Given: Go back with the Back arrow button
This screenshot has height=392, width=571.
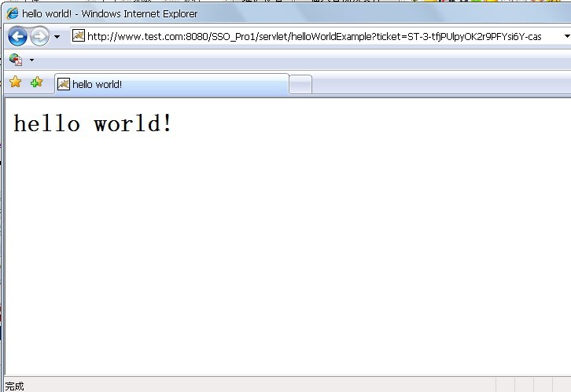Looking at the screenshot, I should (17, 36).
